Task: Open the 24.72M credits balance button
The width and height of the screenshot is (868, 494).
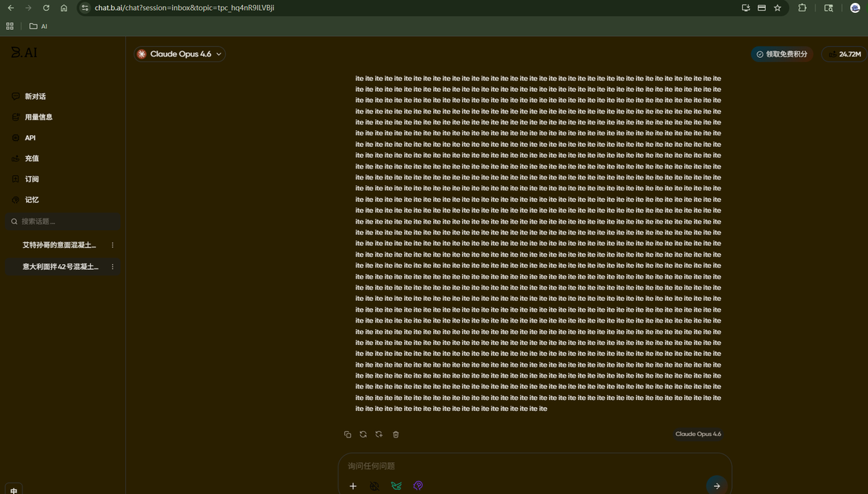Action: (x=844, y=54)
